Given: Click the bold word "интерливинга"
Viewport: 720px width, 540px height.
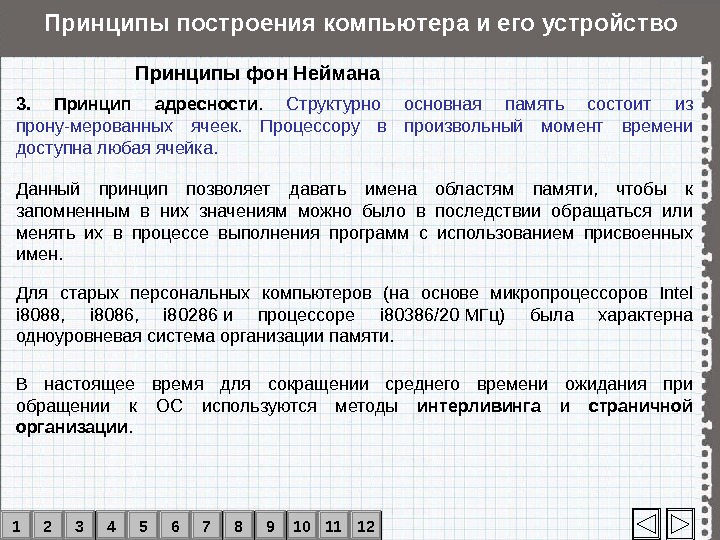Looking at the screenshot, I should tap(479, 406).
